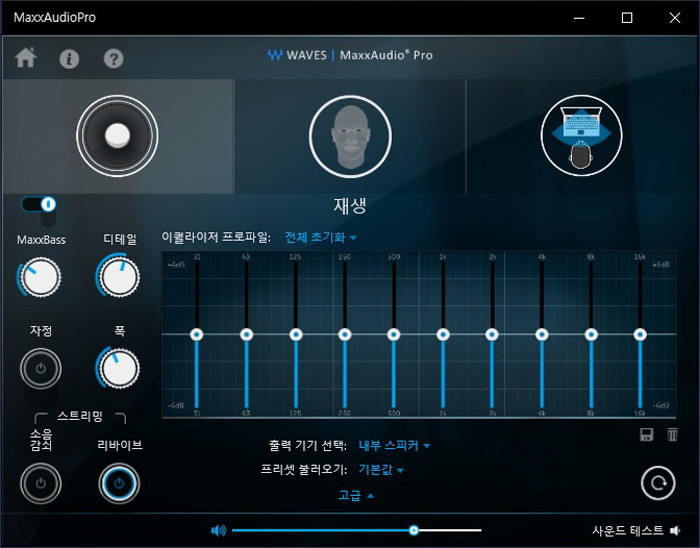Image resolution: width=700 pixels, height=548 pixels.
Task: Save the equalizer preset with floppy icon
Action: point(647,434)
